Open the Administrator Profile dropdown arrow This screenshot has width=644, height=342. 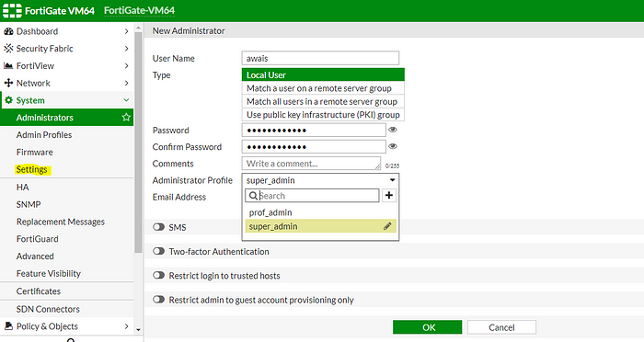pyautogui.click(x=392, y=180)
